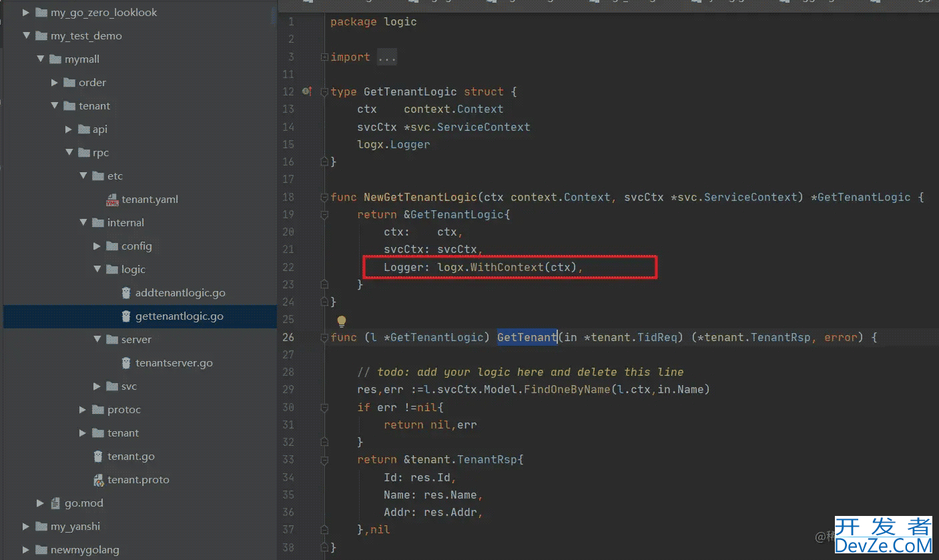Click the api folder icon
This screenshot has width=939, height=560.
(83, 129)
